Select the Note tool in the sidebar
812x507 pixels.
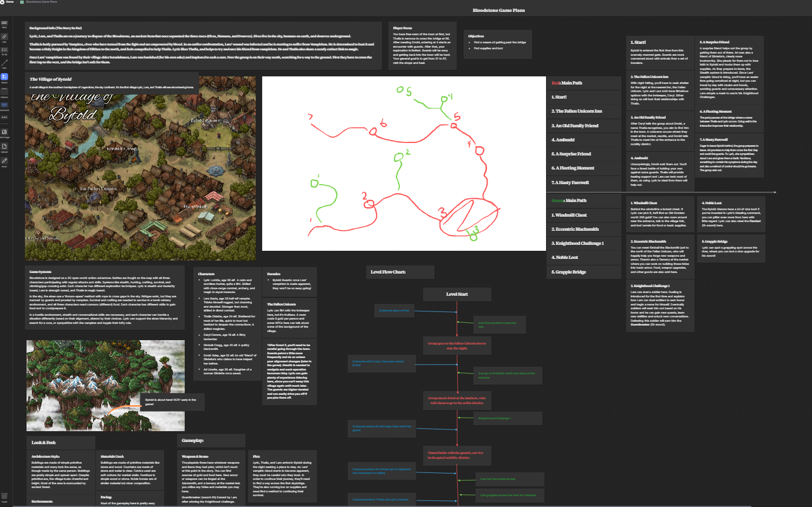coord(4,24)
